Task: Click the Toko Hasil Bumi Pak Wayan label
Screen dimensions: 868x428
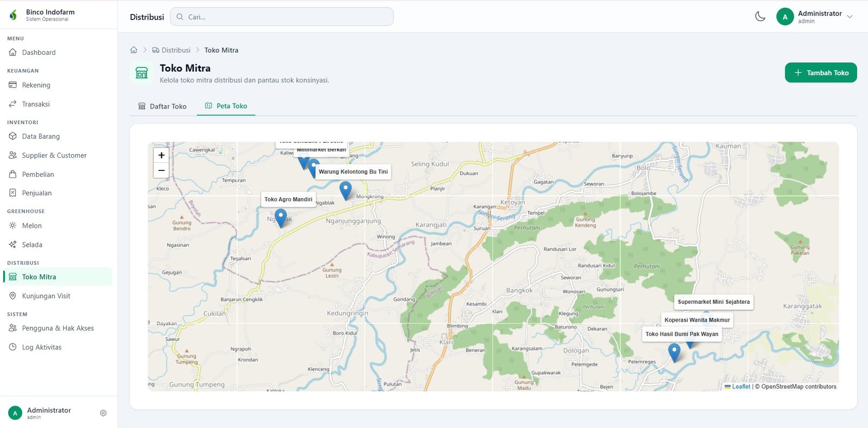Action: pyautogui.click(x=682, y=334)
